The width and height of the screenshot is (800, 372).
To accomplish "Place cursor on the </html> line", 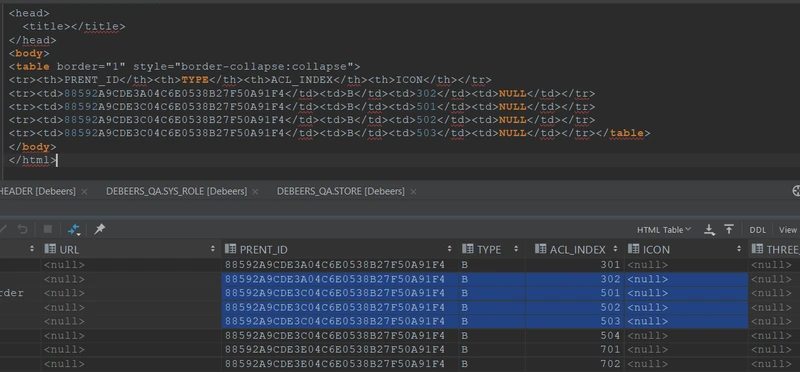I will tap(33, 160).
